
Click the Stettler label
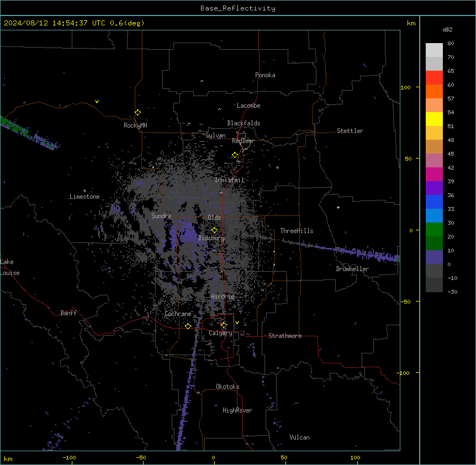pos(350,131)
